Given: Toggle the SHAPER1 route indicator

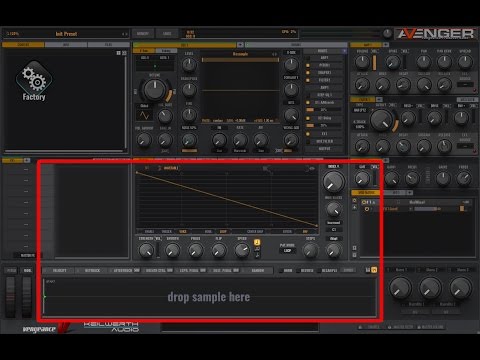Looking at the screenshot, I should 308,73.
